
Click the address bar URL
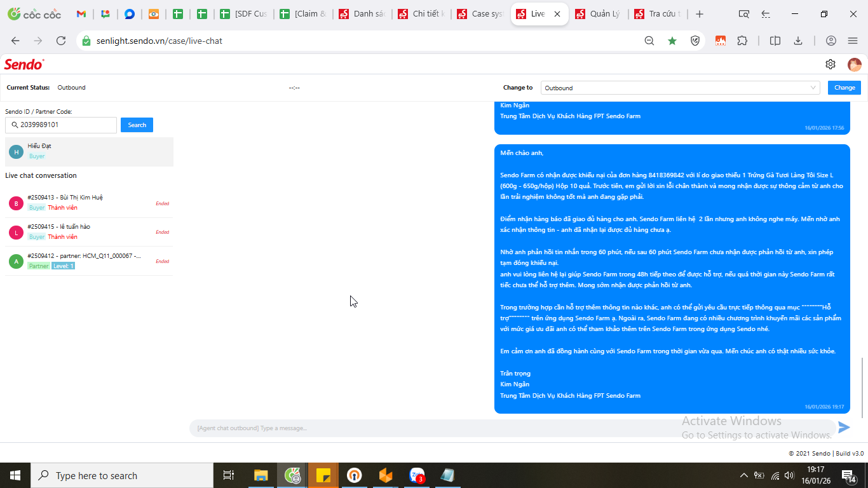[x=159, y=41]
